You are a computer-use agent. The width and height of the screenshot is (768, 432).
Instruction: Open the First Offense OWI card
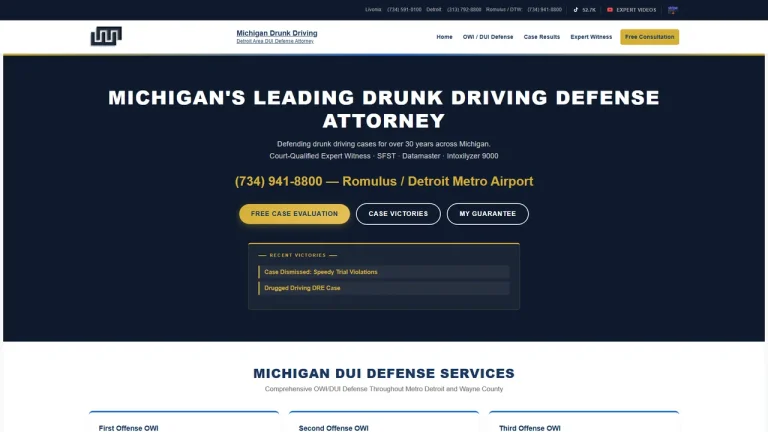click(184, 422)
